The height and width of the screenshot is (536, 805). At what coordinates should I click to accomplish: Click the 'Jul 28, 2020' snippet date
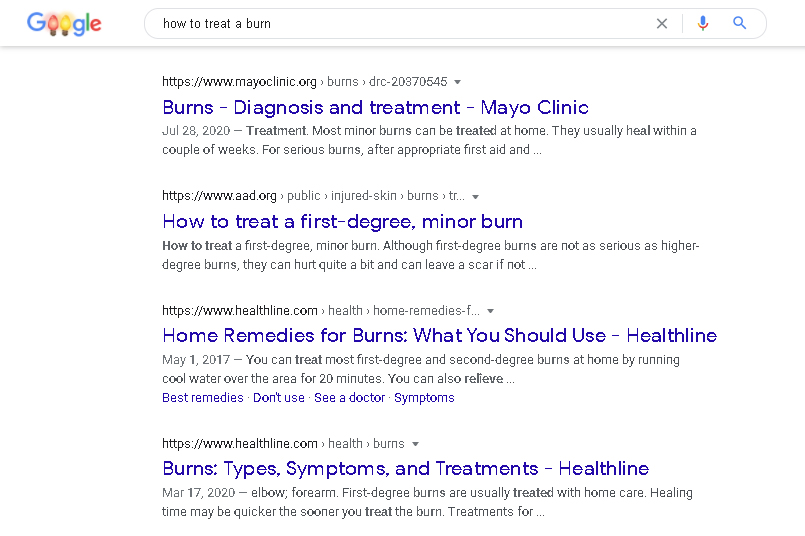pyautogui.click(x=196, y=131)
